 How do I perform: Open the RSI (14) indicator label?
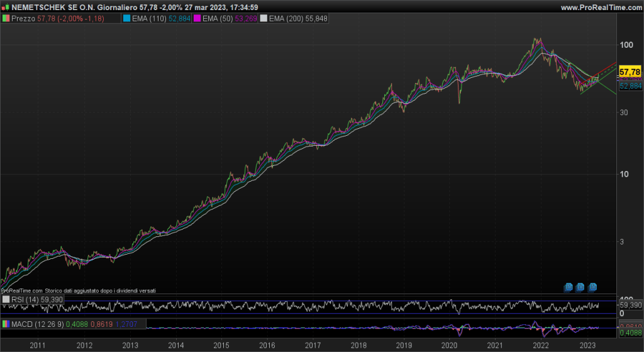36,300
